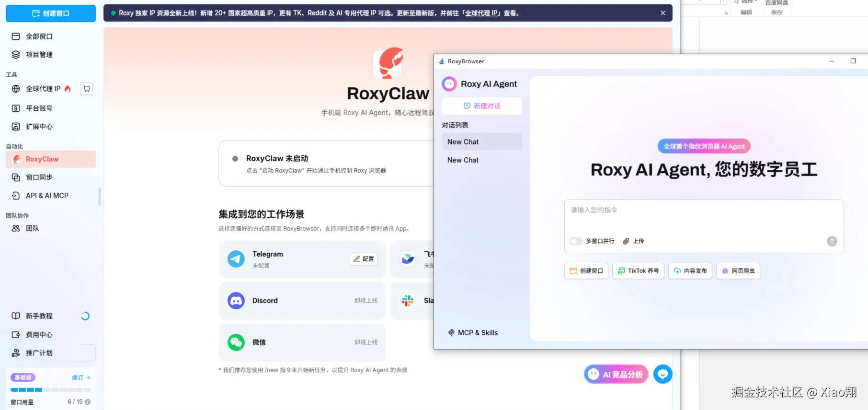The width and height of the screenshot is (868, 410).
Task: Open 窗口同步 in the sidebar
Action: coord(51,177)
